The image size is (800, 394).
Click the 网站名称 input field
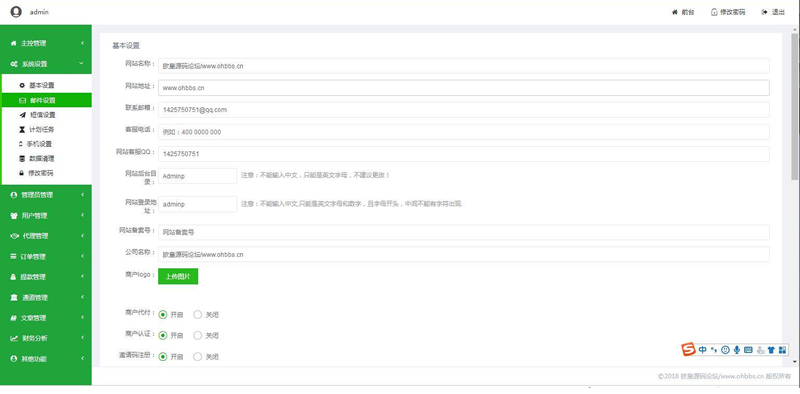pyautogui.click(x=464, y=66)
